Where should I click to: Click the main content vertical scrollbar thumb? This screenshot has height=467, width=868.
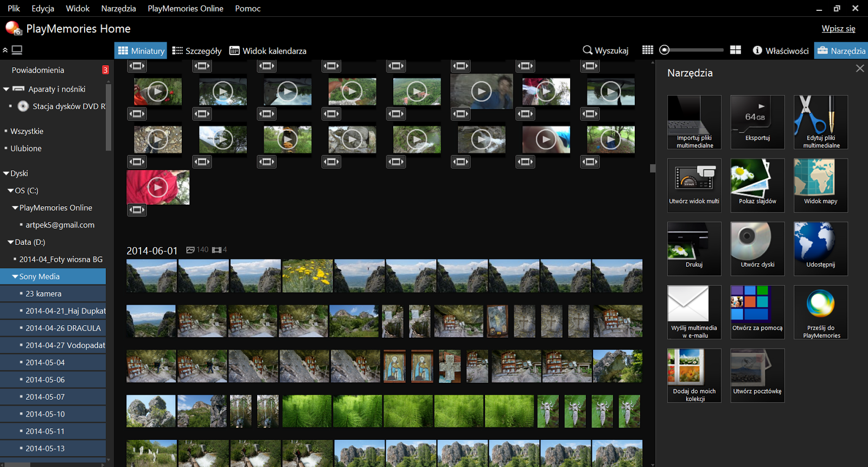point(653,168)
